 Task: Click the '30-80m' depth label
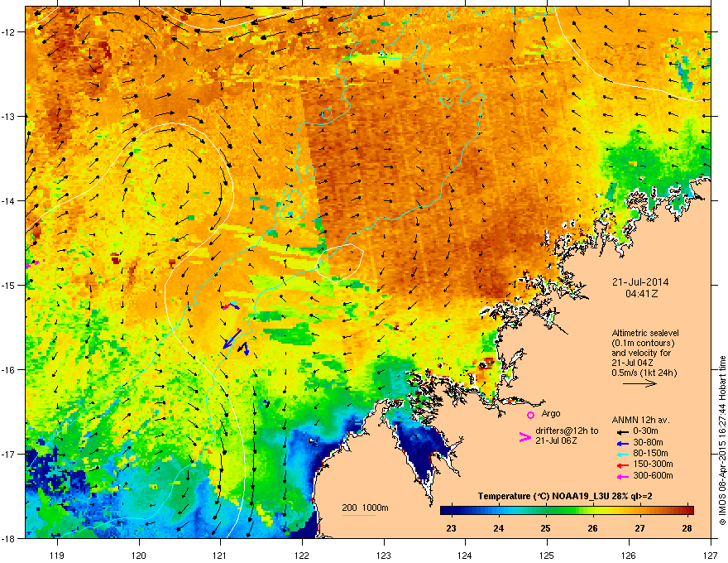tap(648, 443)
